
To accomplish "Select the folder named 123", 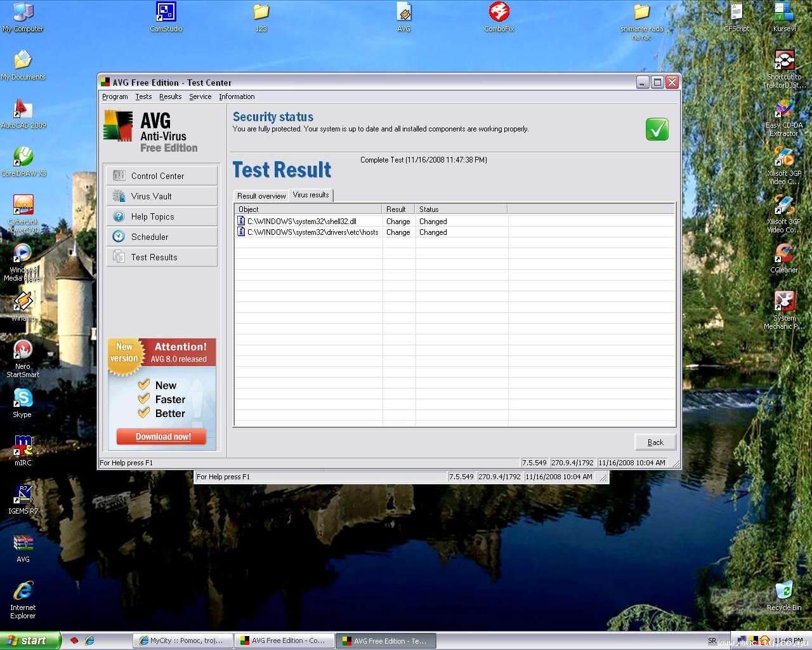I will (x=261, y=17).
